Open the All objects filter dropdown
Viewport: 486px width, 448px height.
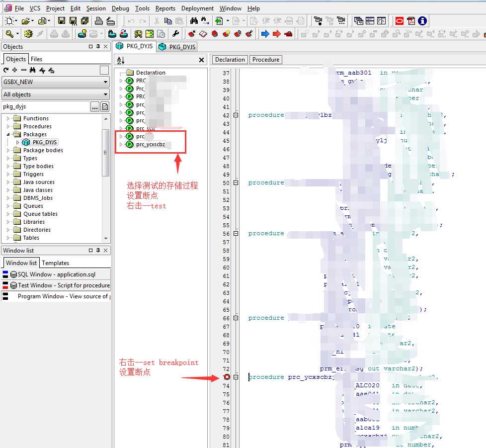pyautogui.click(x=105, y=94)
